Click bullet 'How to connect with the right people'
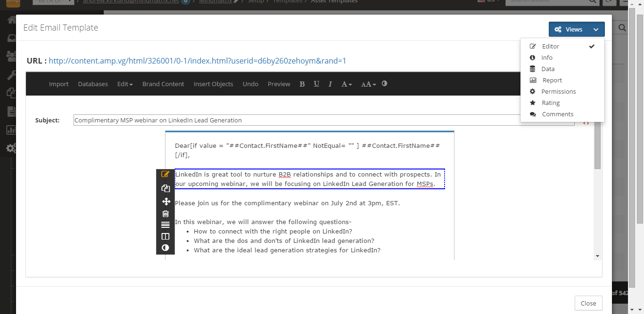Screen dimensions: 644x314 [273, 231]
